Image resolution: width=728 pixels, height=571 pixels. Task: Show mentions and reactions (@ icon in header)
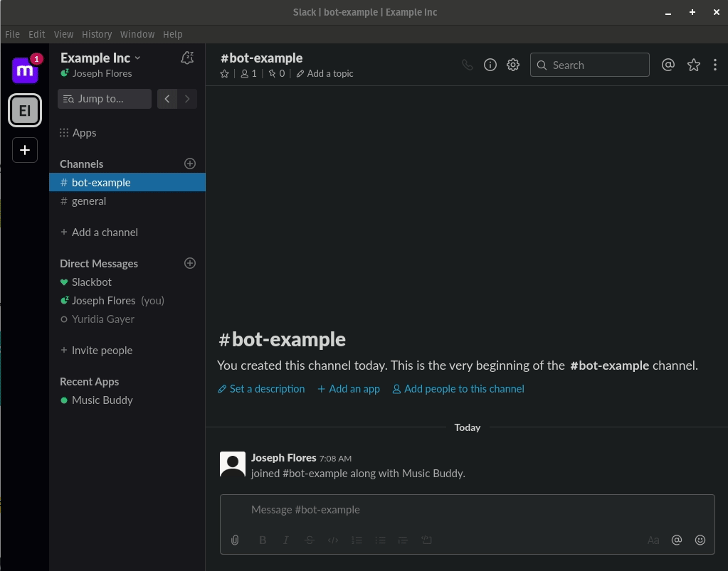668,65
